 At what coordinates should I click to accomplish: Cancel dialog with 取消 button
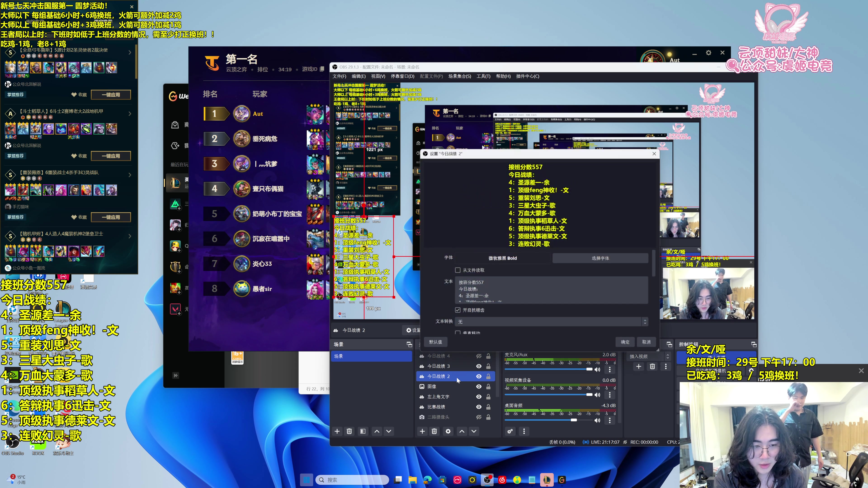[x=646, y=342]
